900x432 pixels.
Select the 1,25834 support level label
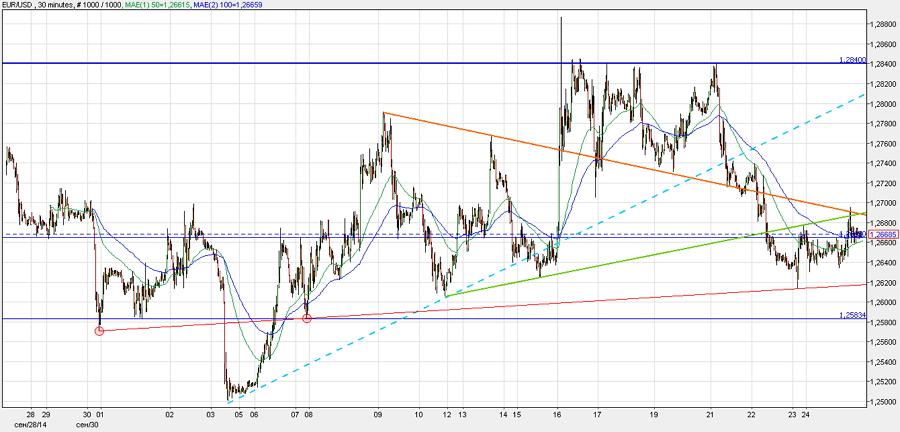coord(852,315)
